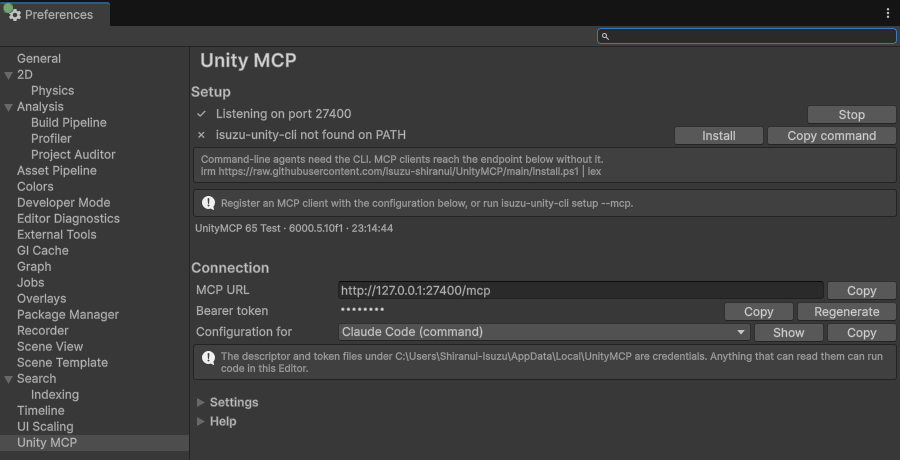Open UI Scaling preferences
This screenshot has width=900, height=460.
(45, 427)
